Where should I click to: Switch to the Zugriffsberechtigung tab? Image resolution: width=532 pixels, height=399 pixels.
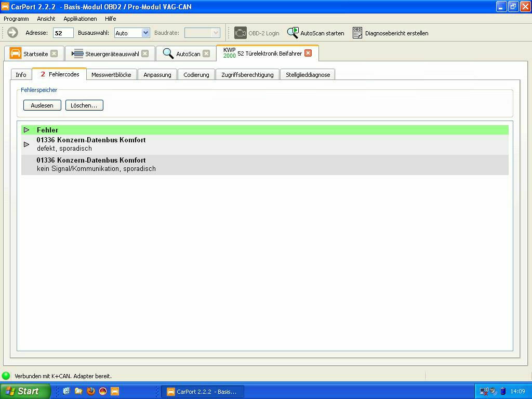pos(247,75)
